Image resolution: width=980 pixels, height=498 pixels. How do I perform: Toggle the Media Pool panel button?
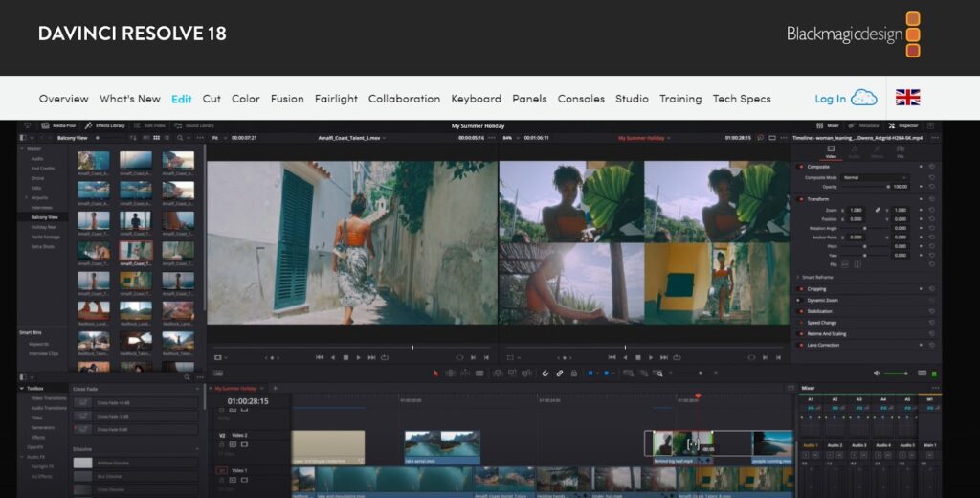pos(58,125)
